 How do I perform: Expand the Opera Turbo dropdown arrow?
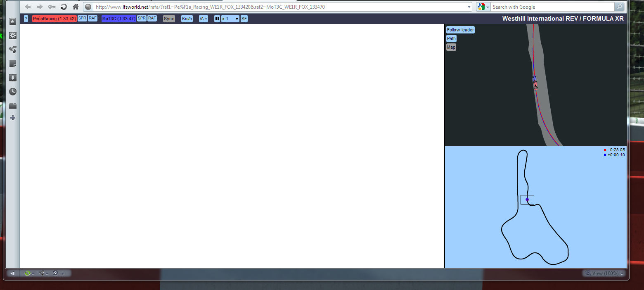click(62, 273)
